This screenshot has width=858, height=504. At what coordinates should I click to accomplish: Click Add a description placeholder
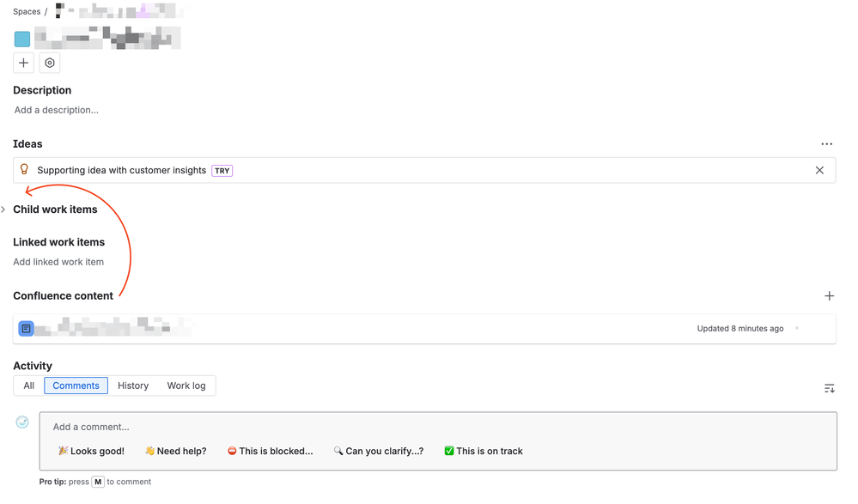tap(57, 110)
